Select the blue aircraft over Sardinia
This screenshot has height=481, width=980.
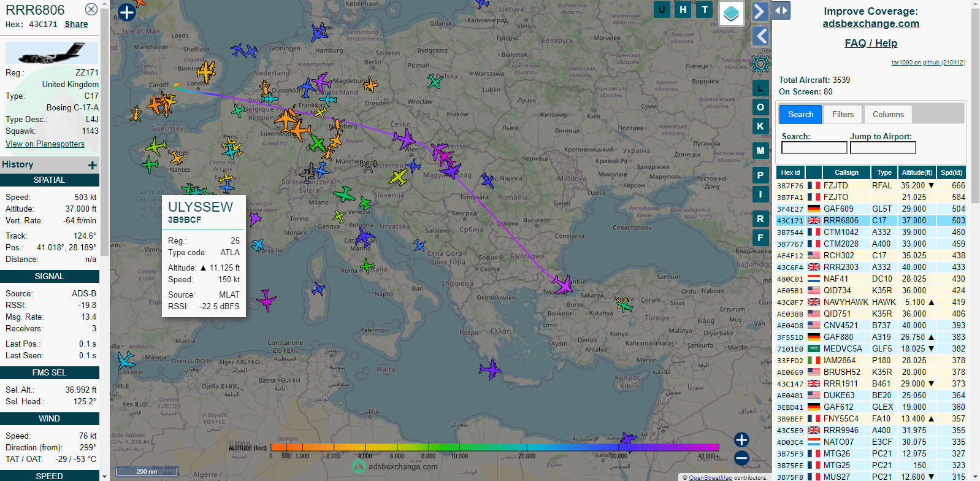pyautogui.click(x=318, y=288)
